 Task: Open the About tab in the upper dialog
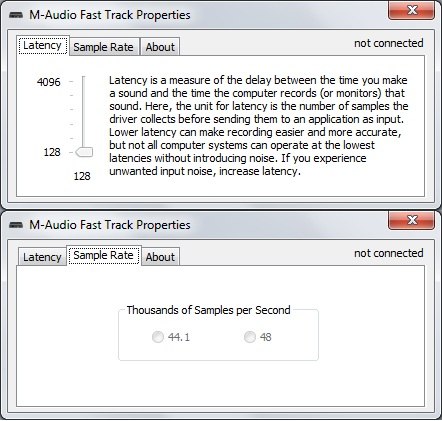160,47
